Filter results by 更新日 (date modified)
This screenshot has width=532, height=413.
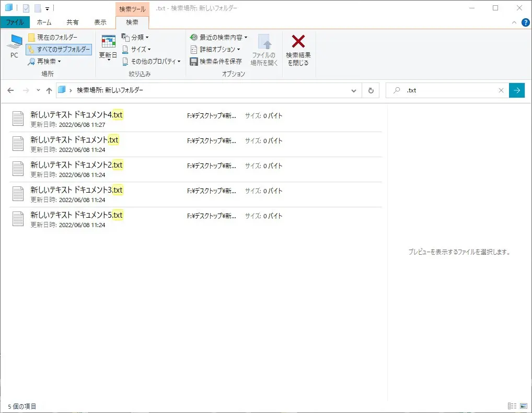pyautogui.click(x=108, y=51)
